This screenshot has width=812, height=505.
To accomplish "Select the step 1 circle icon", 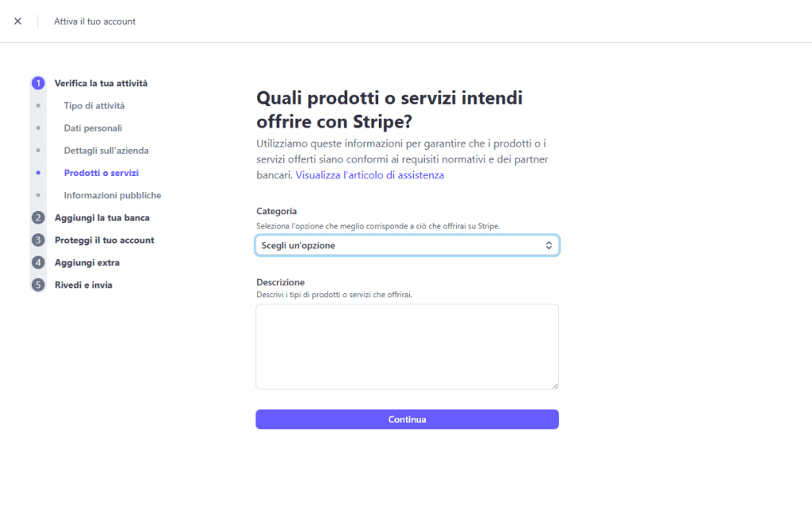I will pos(38,82).
